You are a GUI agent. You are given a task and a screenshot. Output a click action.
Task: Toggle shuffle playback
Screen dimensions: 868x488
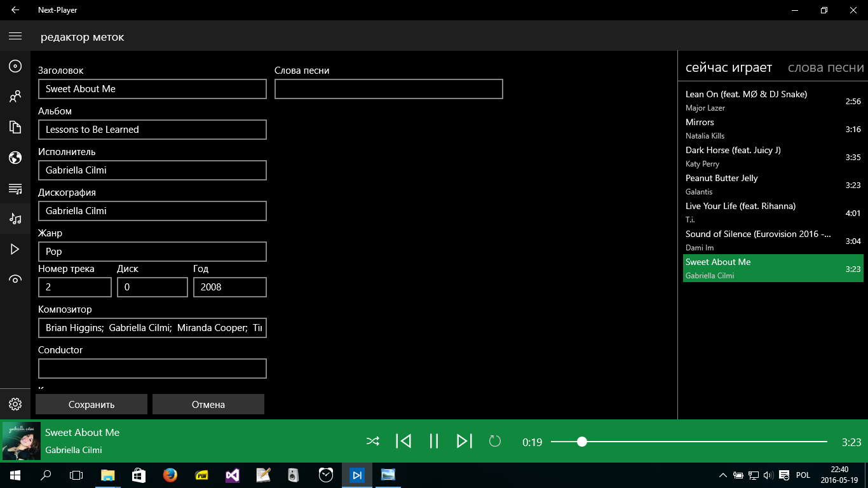click(x=373, y=441)
